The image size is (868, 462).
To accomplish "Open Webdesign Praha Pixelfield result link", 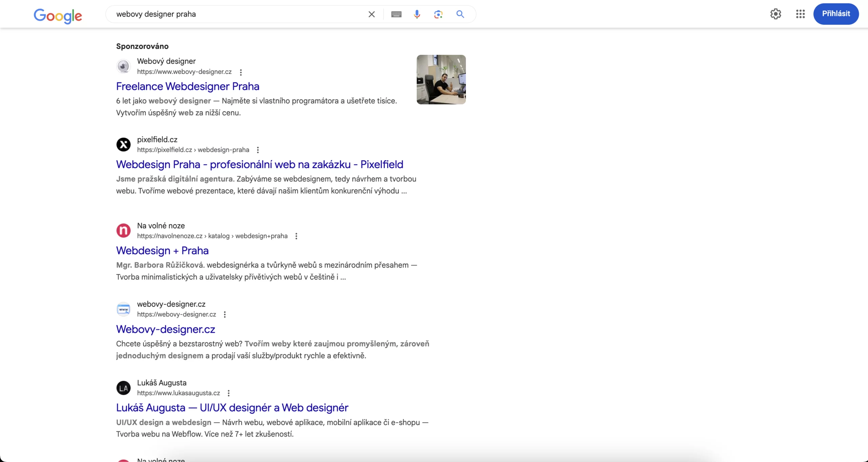I will coord(259,164).
